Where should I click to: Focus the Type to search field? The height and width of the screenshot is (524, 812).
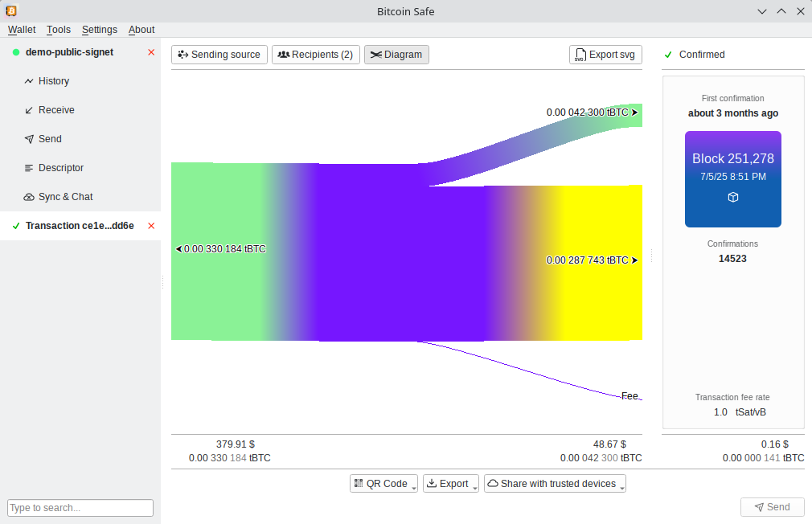pyautogui.click(x=80, y=508)
